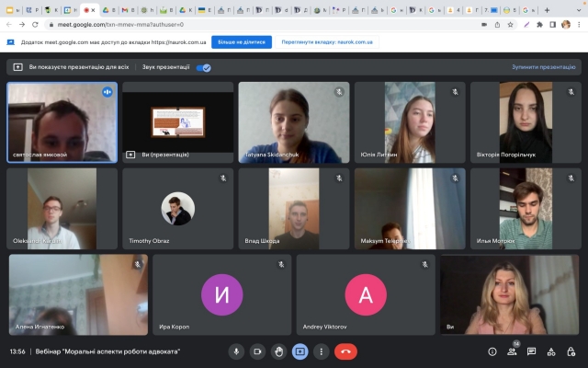Select Timothy Obraz tile
Screen dimensions: 588x368
point(177,209)
